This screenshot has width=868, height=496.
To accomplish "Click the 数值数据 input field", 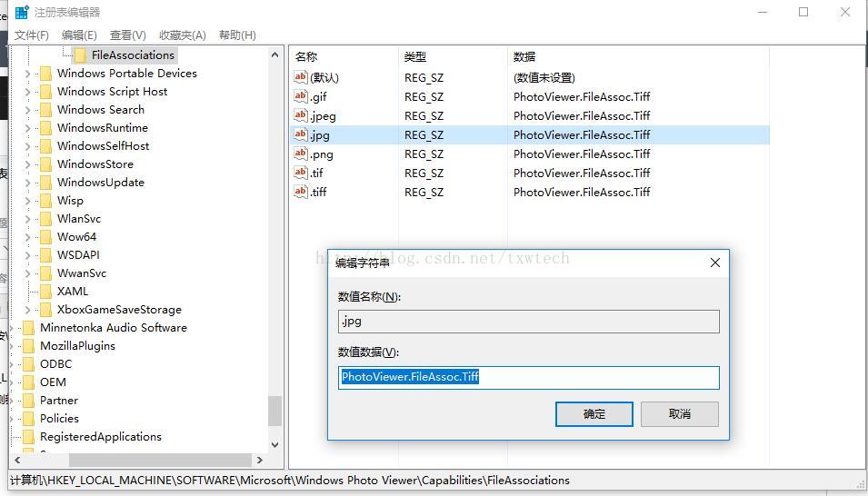I will pos(529,378).
